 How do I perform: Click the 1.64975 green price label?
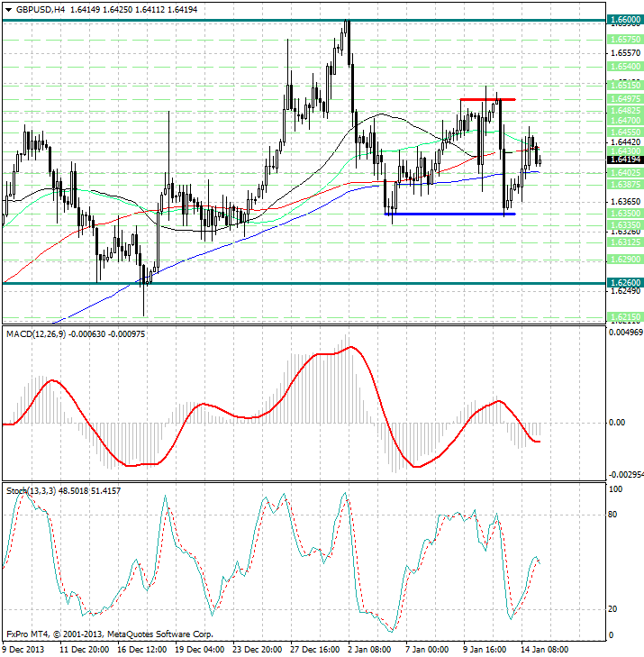tap(625, 99)
